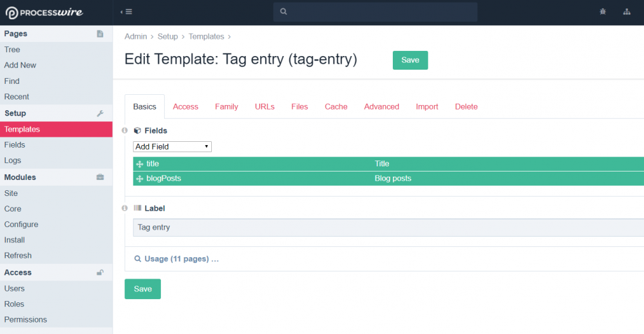This screenshot has height=334, width=644.
Task: Click the Pages document icon
Action: (x=100, y=34)
